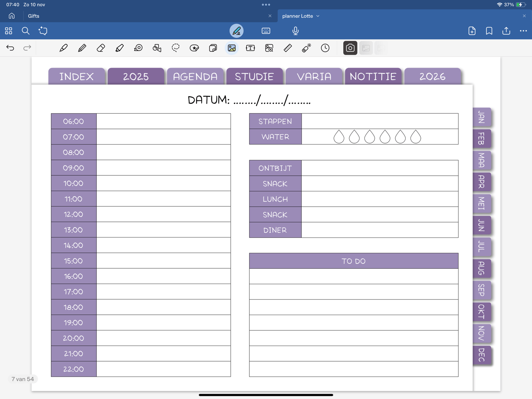532x399 pixels.
Task: Jump to the AUG month tab
Action: click(482, 268)
